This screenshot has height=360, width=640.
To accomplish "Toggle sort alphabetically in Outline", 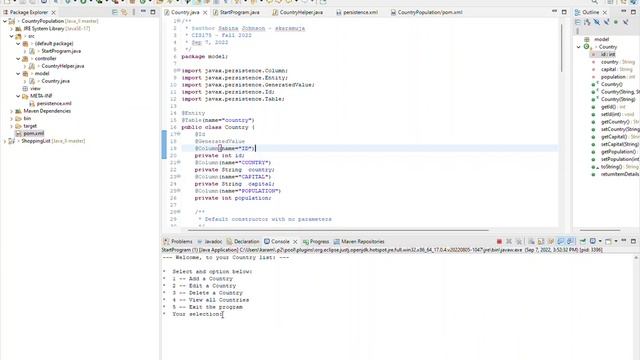I will [x=587, y=22].
